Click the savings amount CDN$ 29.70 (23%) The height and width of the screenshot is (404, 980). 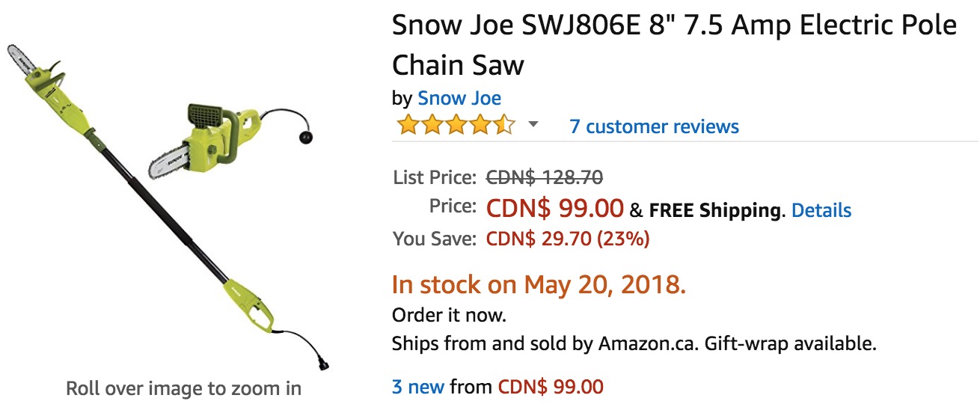pos(568,239)
